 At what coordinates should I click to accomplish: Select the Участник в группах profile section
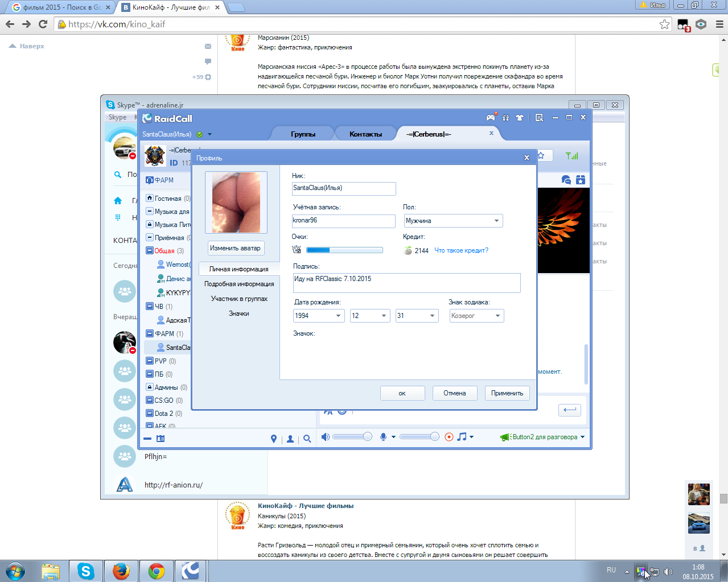pos(239,299)
